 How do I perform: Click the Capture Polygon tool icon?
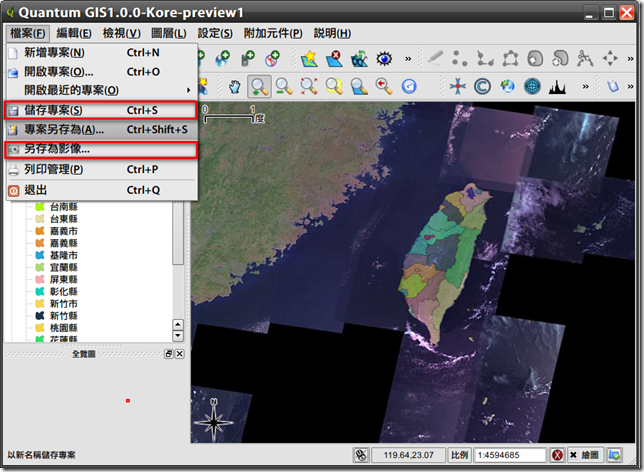click(510, 58)
